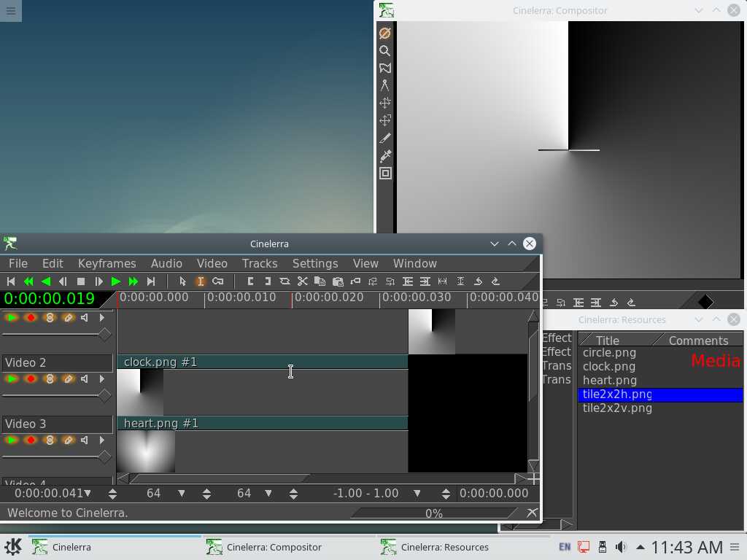Toggle arm (record) on Video 2 track

31,379
